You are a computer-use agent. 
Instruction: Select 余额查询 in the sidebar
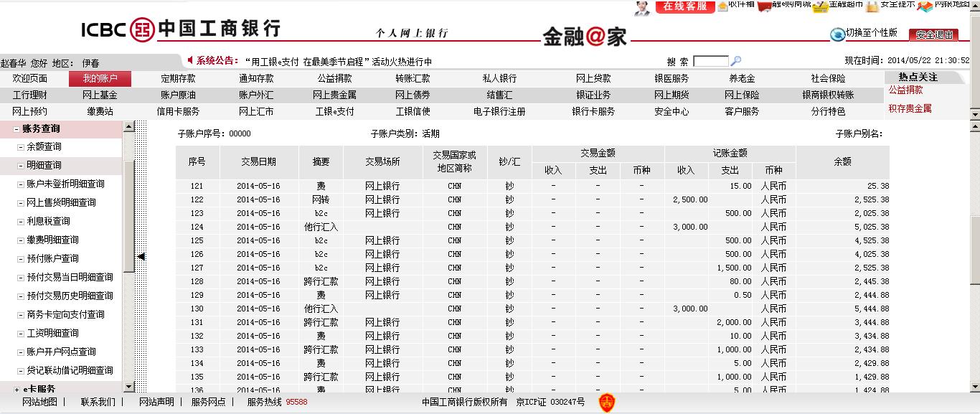click(x=44, y=147)
